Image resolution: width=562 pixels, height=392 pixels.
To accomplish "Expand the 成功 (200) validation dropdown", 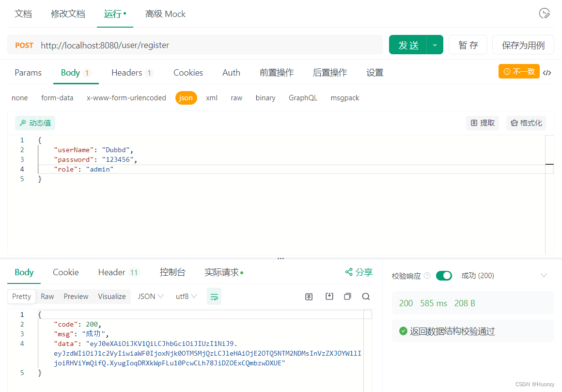I will coord(544,275).
